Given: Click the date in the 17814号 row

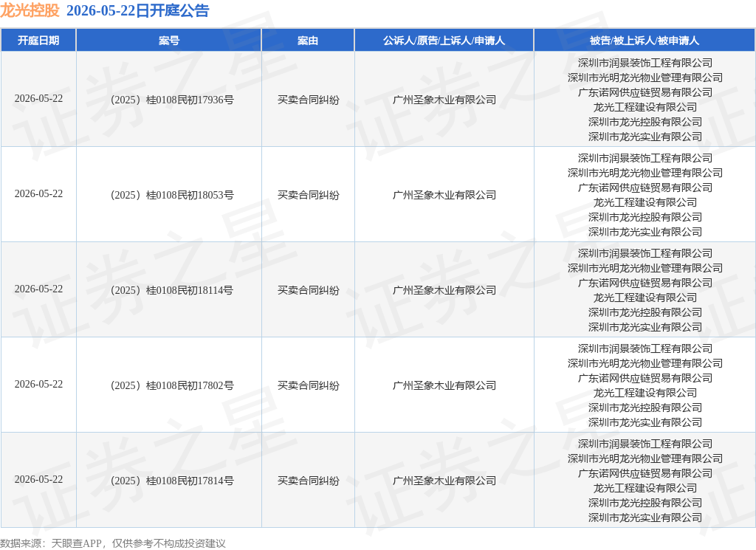Looking at the screenshot, I should pos(38,480).
